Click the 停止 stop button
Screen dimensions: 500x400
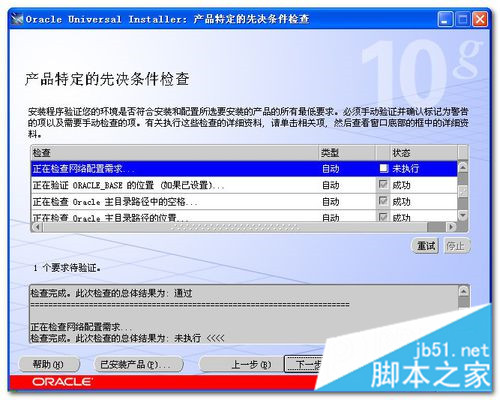[x=456, y=246]
